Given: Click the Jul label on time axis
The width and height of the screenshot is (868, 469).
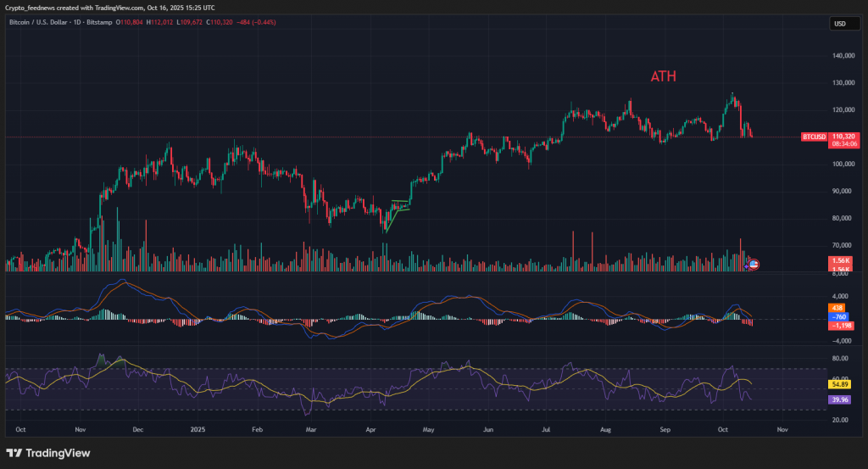Looking at the screenshot, I should (x=546, y=429).
